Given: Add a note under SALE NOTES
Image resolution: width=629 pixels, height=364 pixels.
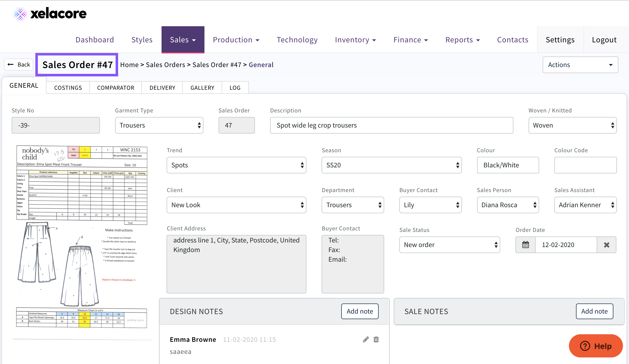Looking at the screenshot, I should click(x=594, y=311).
